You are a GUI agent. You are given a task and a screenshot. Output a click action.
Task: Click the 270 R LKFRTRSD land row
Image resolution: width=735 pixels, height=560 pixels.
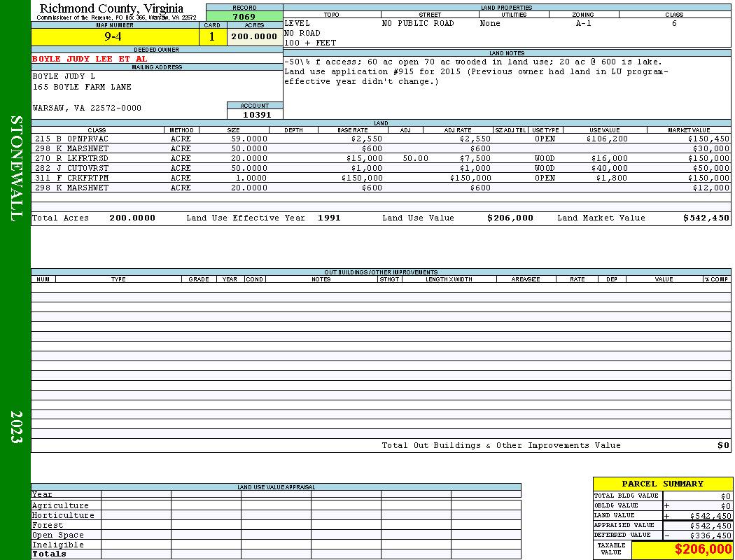tap(381, 158)
